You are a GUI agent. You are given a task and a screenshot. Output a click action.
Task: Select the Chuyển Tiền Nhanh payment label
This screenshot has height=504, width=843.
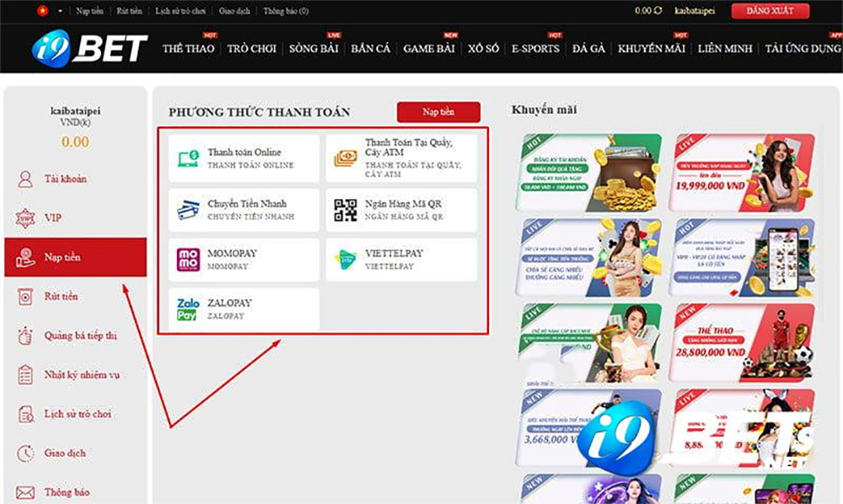pos(247,204)
